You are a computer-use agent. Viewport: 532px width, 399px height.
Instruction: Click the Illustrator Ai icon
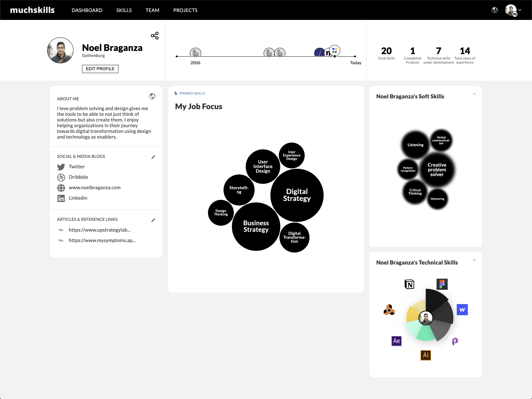(426, 355)
